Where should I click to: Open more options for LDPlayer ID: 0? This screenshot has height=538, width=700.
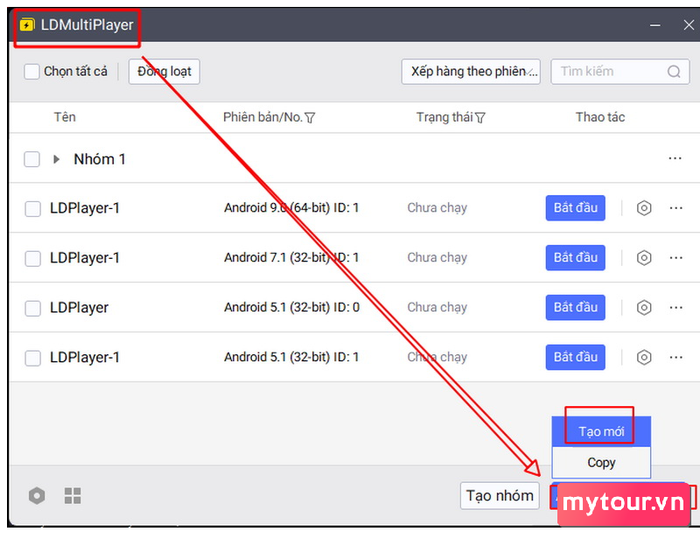coord(676,308)
